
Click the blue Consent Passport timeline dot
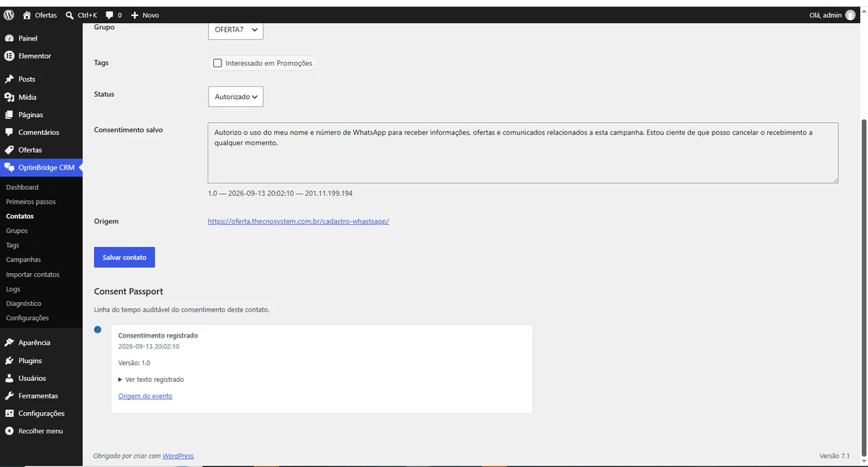pyautogui.click(x=98, y=330)
